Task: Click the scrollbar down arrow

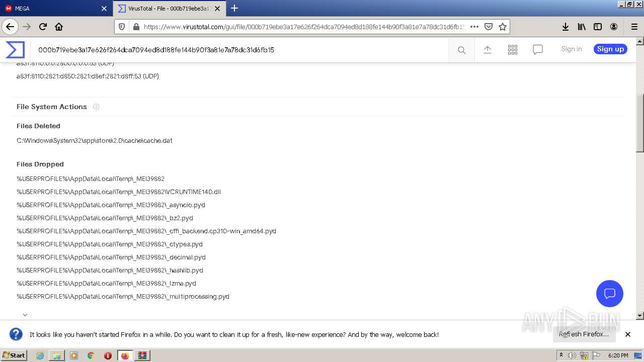Action: [640, 316]
